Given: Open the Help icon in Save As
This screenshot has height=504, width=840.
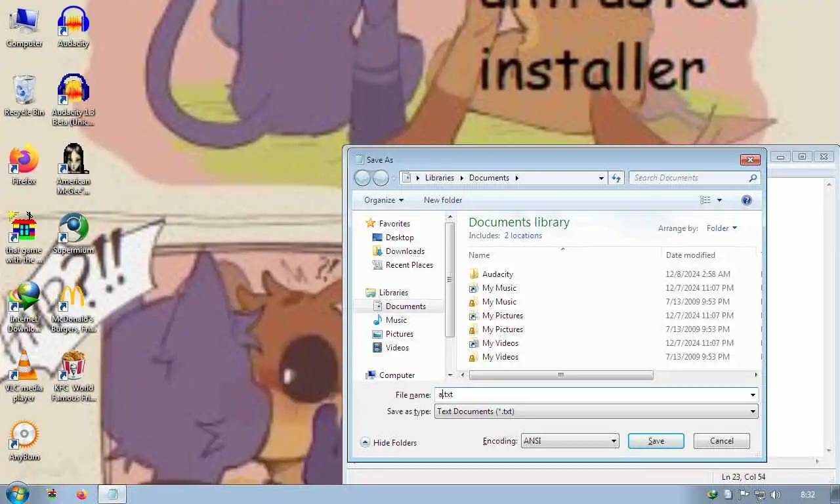Looking at the screenshot, I should [x=746, y=200].
